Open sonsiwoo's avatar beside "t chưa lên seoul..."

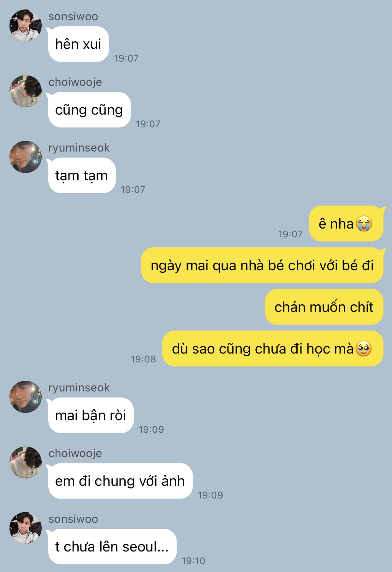tap(26, 528)
